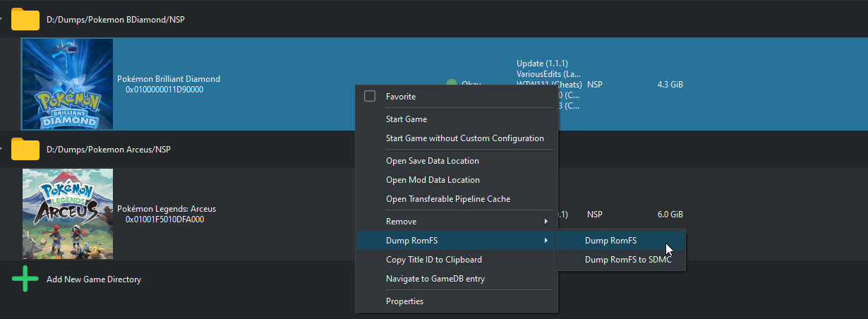The width and height of the screenshot is (868, 319).
Task: Click title ID 0x0100000011D90000
Action: pyautogui.click(x=164, y=90)
